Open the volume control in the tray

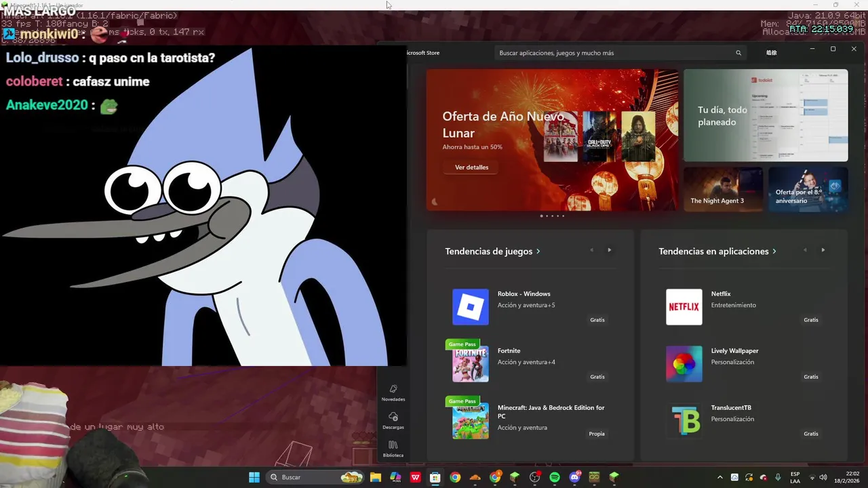(x=823, y=477)
